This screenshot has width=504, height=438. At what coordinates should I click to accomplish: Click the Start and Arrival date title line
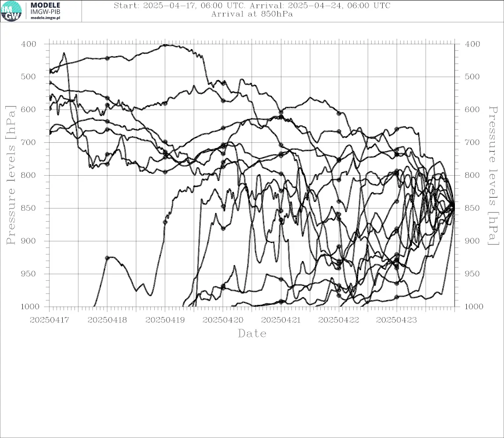pos(252,6)
